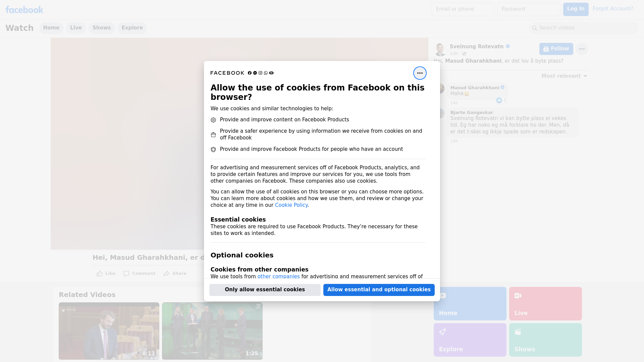Click Allow essential and optional cookies
Viewport: 644px width, 362px height.
(x=379, y=290)
